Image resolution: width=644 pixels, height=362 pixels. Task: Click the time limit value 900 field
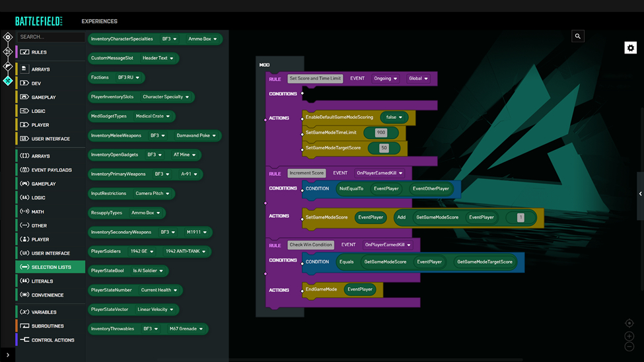click(x=381, y=133)
